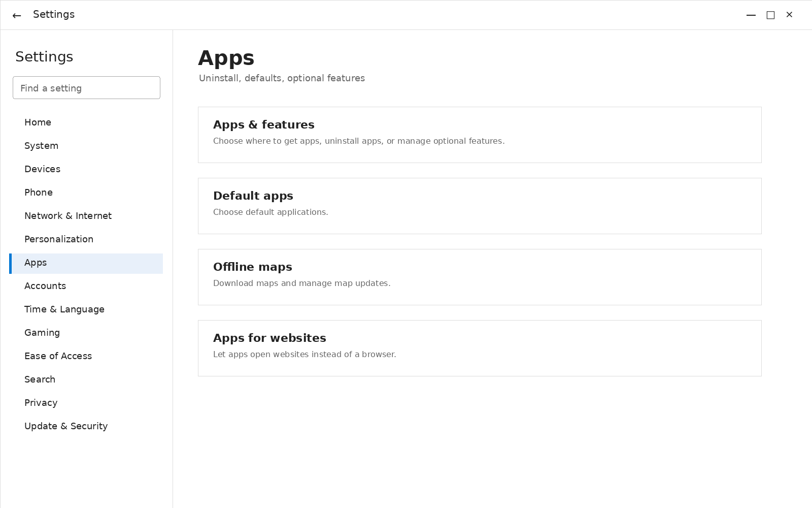Image resolution: width=812 pixels, height=508 pixels.
Task: Open Gaming settings category
Action: [x=86, y=333]
